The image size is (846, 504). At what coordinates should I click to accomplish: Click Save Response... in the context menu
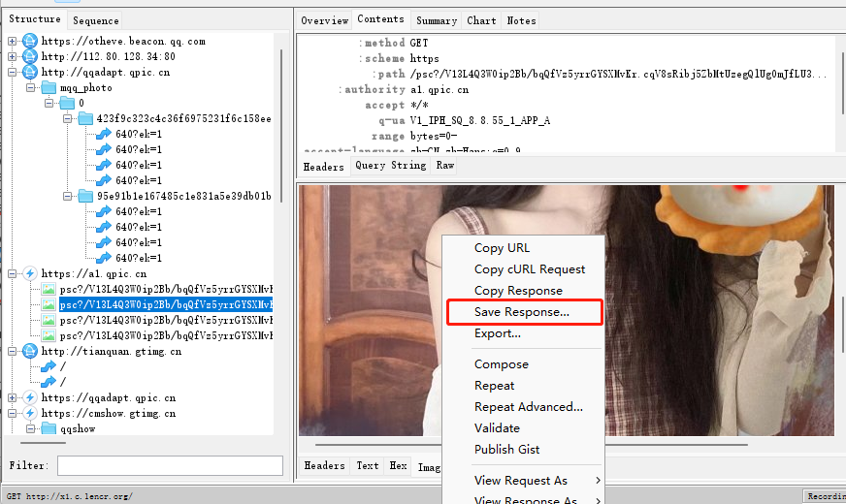tap(523, 312)
